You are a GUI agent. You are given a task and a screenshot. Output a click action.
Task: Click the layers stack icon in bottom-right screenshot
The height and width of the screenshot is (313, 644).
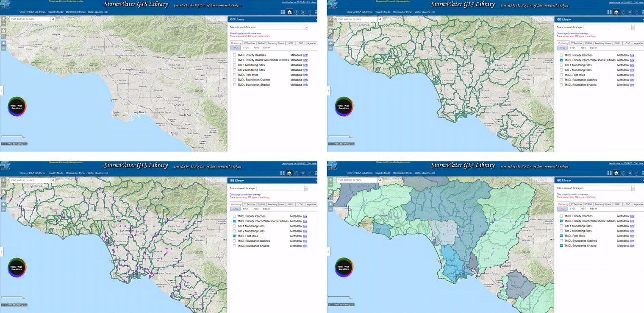(616, 173)
